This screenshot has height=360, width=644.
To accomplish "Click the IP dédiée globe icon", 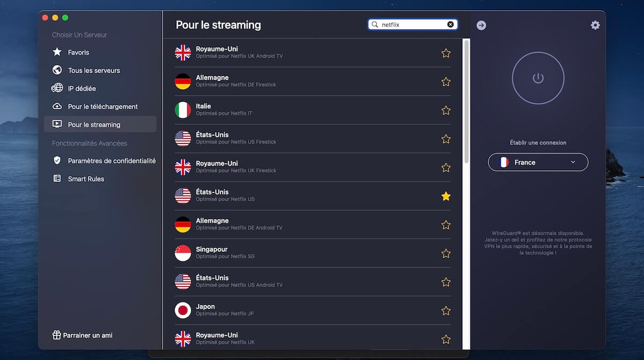I will tap(57, 88).
